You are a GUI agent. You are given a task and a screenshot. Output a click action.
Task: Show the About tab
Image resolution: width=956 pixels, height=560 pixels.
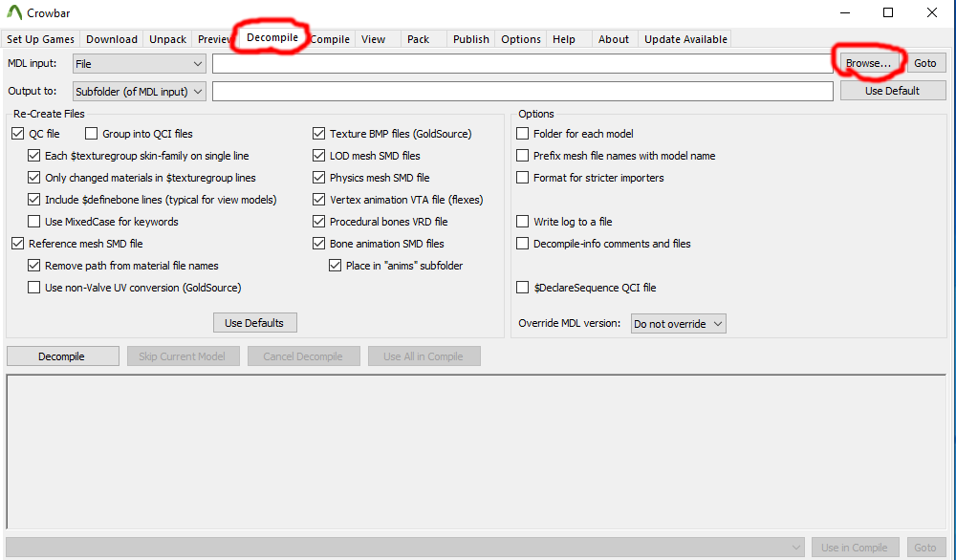614,39
